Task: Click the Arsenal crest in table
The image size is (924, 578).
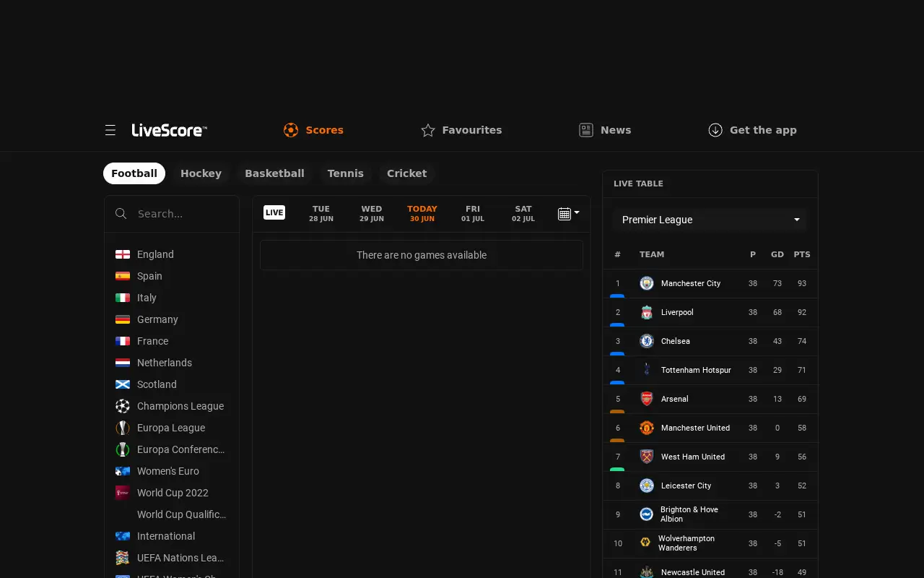Action: pos(647,399)
